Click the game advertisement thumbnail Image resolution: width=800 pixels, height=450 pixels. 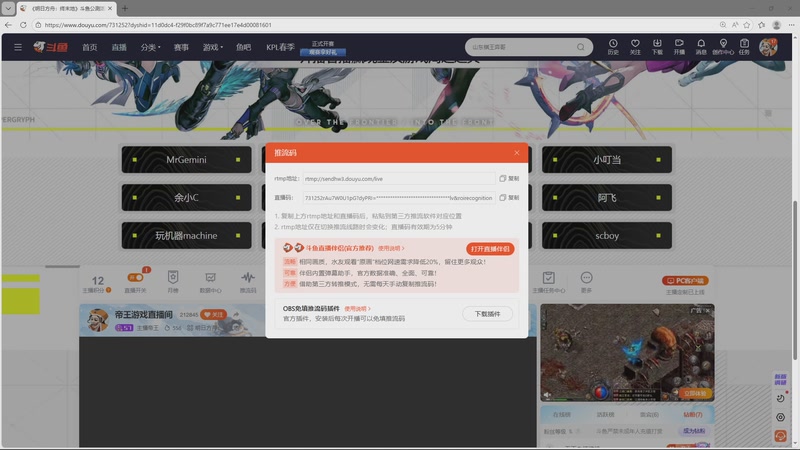627,353
